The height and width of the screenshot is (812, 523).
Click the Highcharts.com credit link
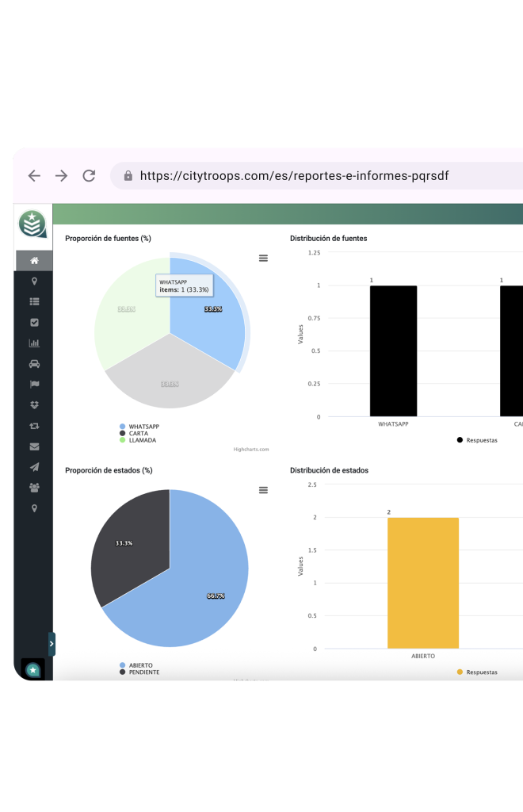click(x=251, y=450)
